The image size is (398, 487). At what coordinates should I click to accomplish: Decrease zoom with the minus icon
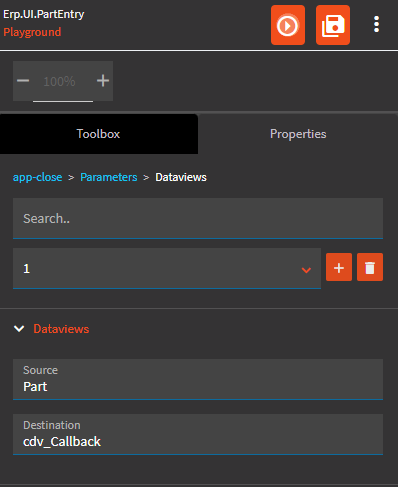(23, 81)
